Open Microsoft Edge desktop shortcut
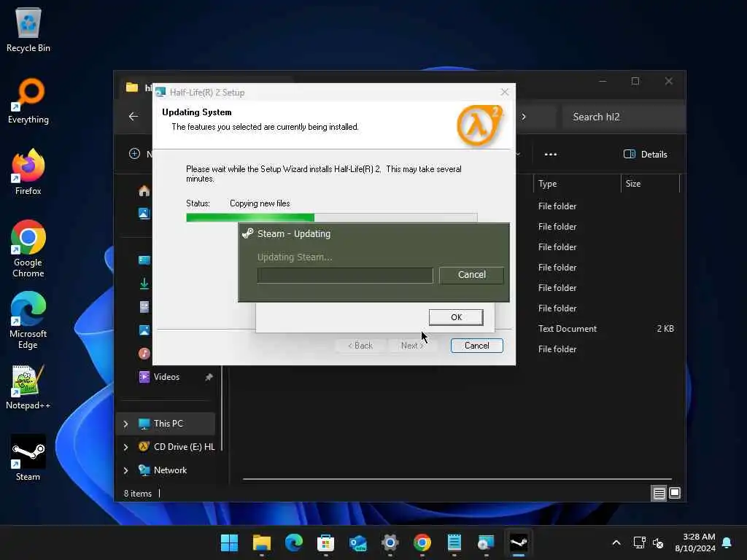The height and width of the screenshot is (560, 747). [x=28, y=320]
